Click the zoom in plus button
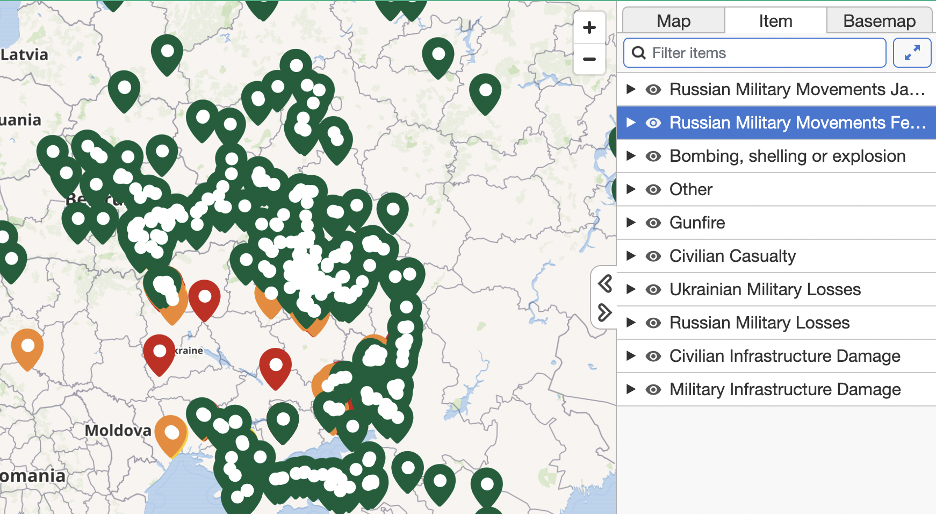 point(589,28)
